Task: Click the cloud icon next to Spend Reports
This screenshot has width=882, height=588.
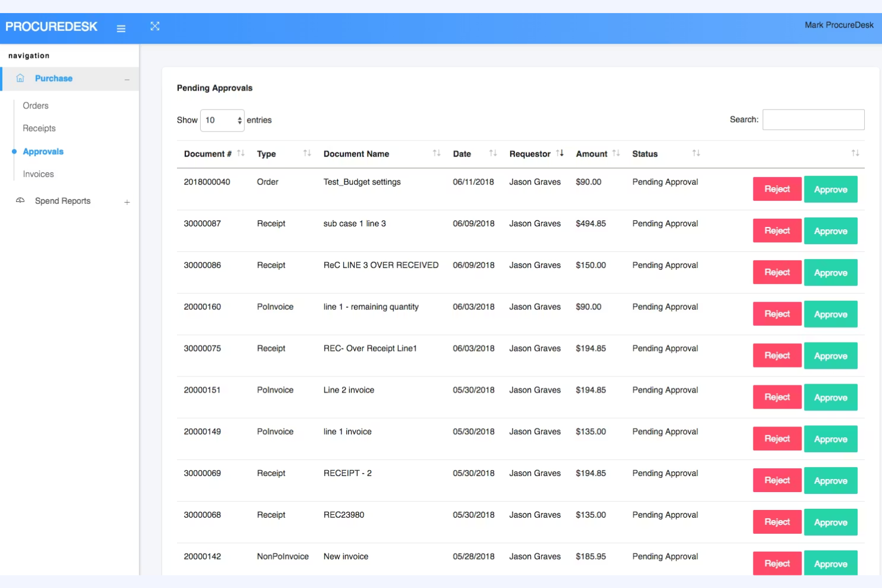Action: (x=20, y=201)
